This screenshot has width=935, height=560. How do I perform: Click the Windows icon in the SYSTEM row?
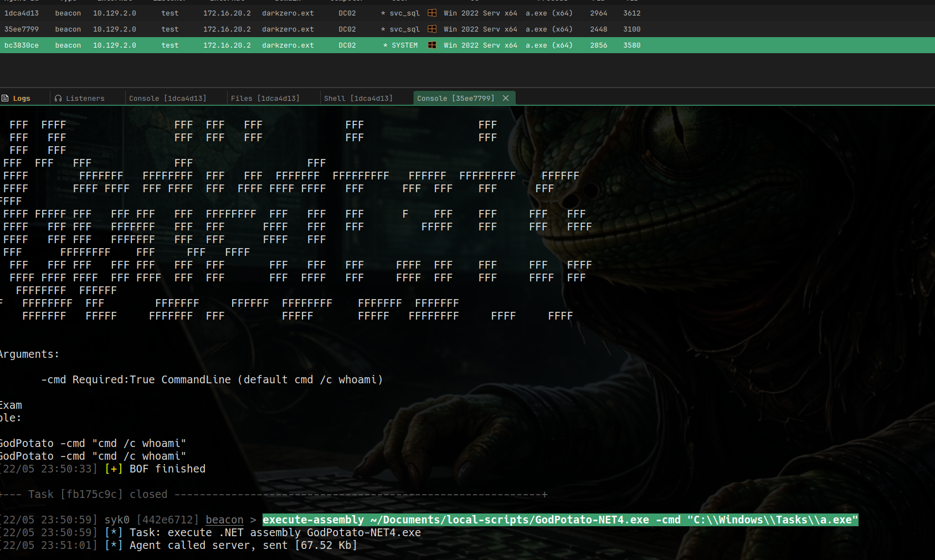click(x=432, y=45)
